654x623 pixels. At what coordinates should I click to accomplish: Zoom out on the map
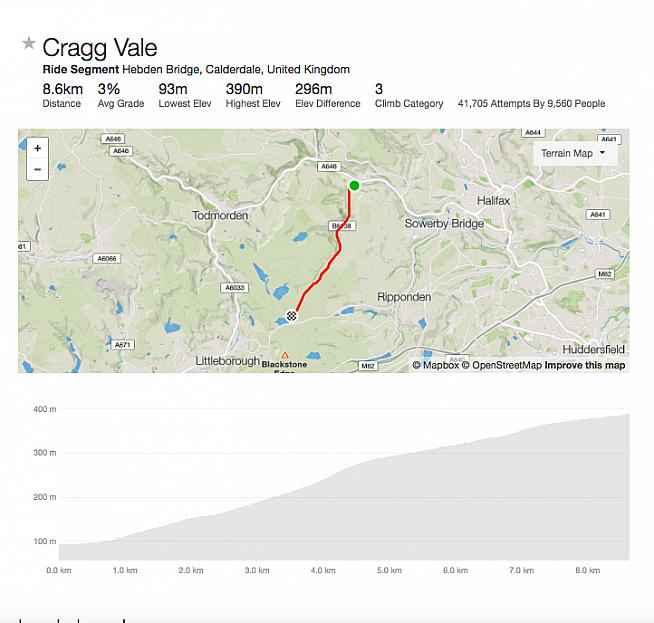coord(37,168)
